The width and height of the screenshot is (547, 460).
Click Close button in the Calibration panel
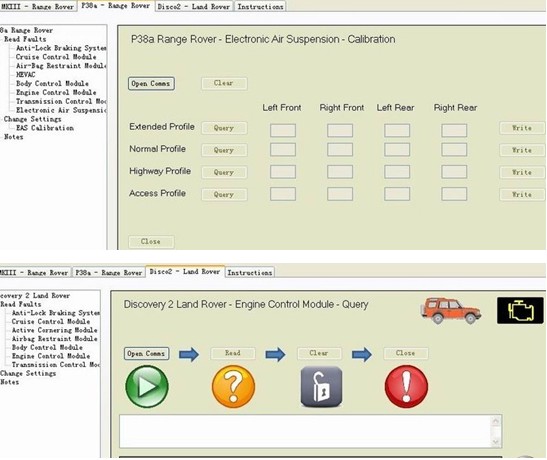click(151, 242)
